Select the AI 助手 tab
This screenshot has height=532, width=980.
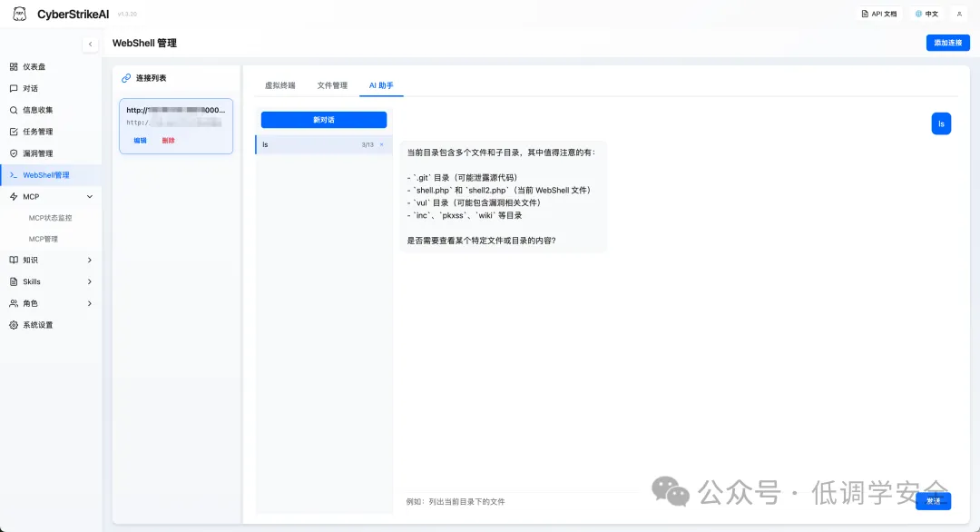[x=381, y=85]
